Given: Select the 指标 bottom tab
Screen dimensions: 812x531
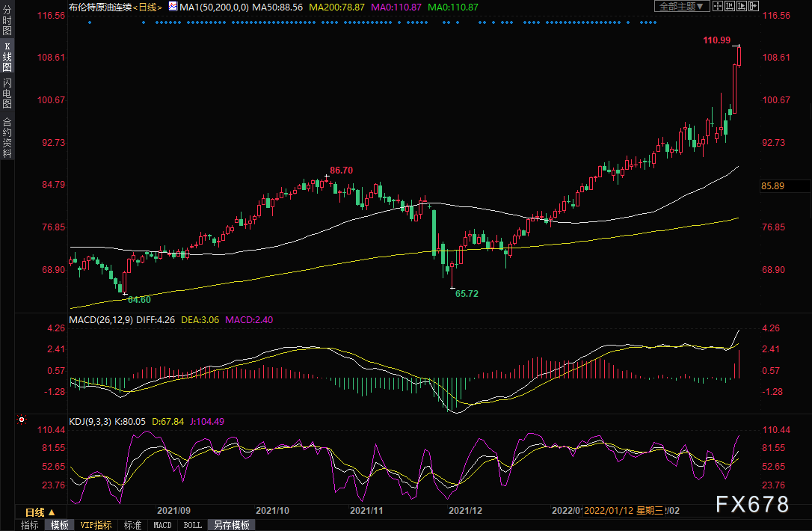Looking at the screenshot, I should tap(29, 525).
